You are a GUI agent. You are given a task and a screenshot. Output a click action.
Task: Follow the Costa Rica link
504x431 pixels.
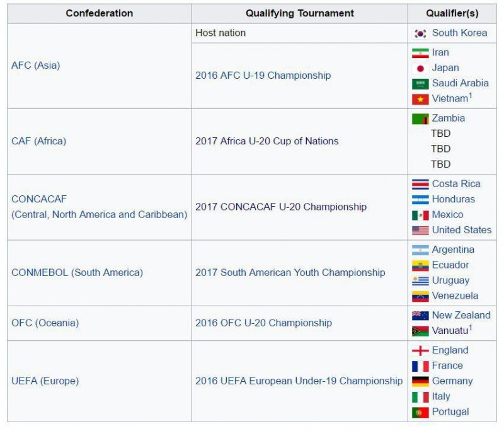point(456,184)
